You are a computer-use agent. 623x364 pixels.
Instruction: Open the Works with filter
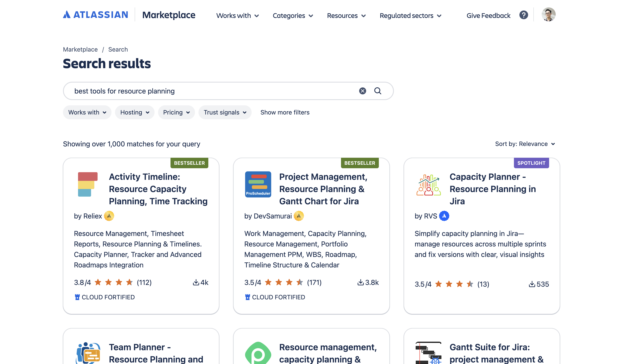(87, 112)
